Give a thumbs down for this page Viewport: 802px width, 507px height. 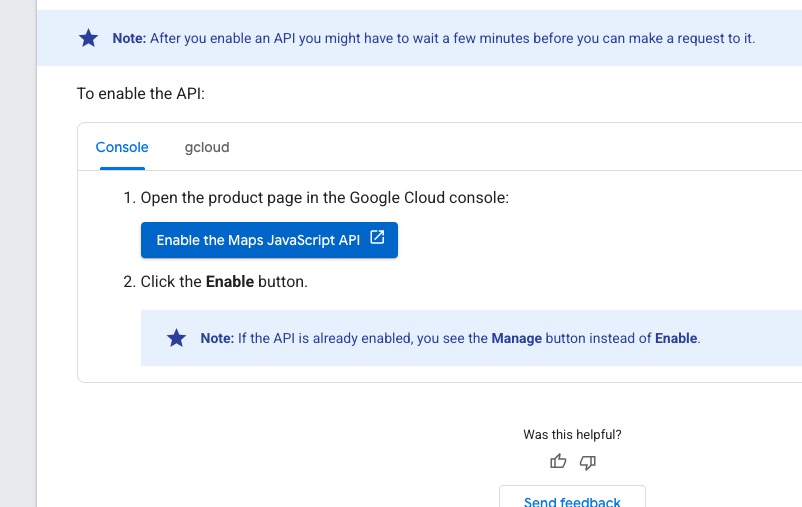click(588, 462)
